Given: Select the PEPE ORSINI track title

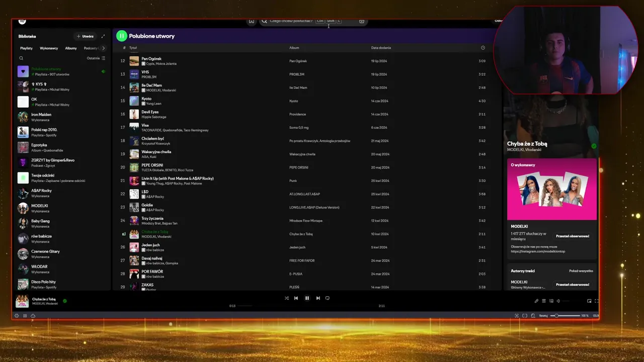Looking at the screenshot, I should (152, 165).
